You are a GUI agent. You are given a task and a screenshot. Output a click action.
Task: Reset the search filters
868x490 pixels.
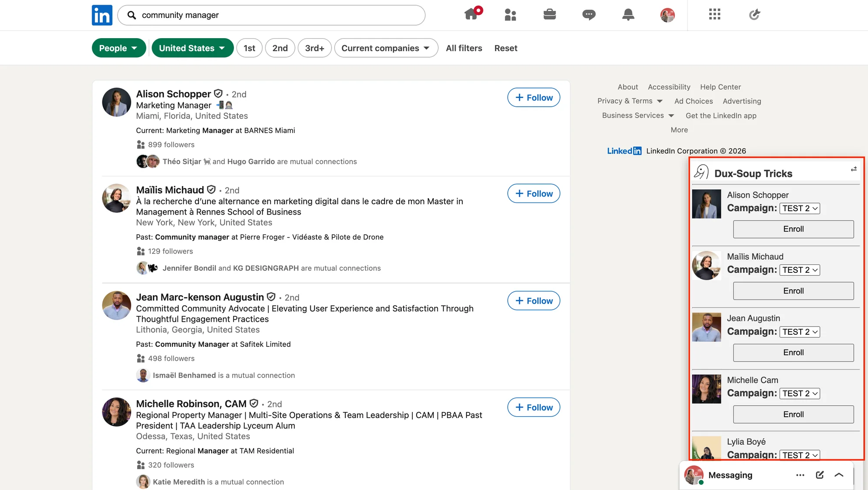click(506, 48)
